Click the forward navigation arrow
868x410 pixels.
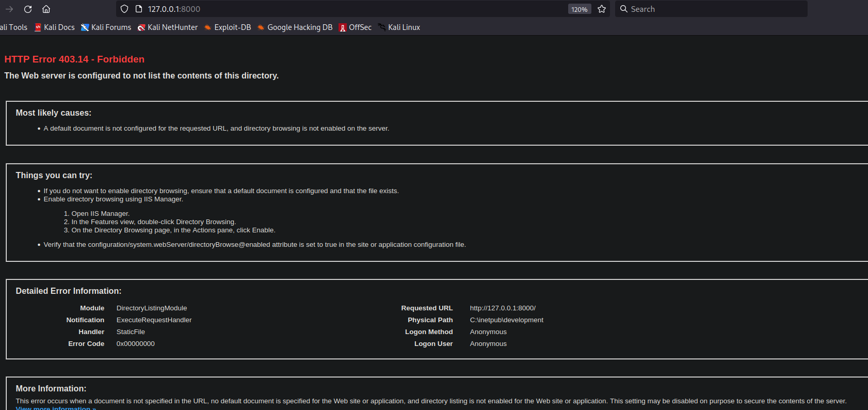click(9, 9)
